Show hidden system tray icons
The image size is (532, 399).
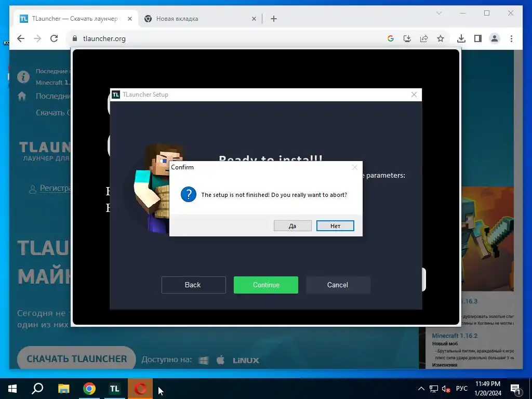pyautogui.click(x=421, y=389)
